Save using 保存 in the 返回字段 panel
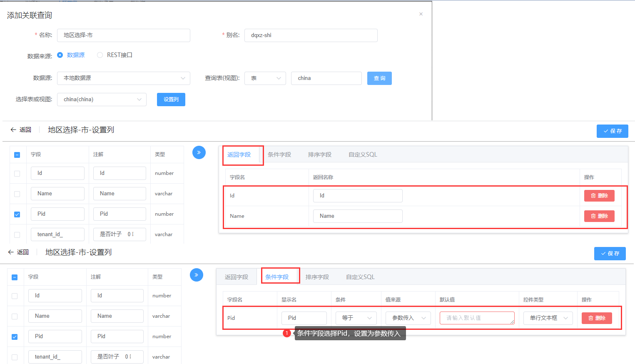This screenshot has height=364, width=635. (613, 131)
